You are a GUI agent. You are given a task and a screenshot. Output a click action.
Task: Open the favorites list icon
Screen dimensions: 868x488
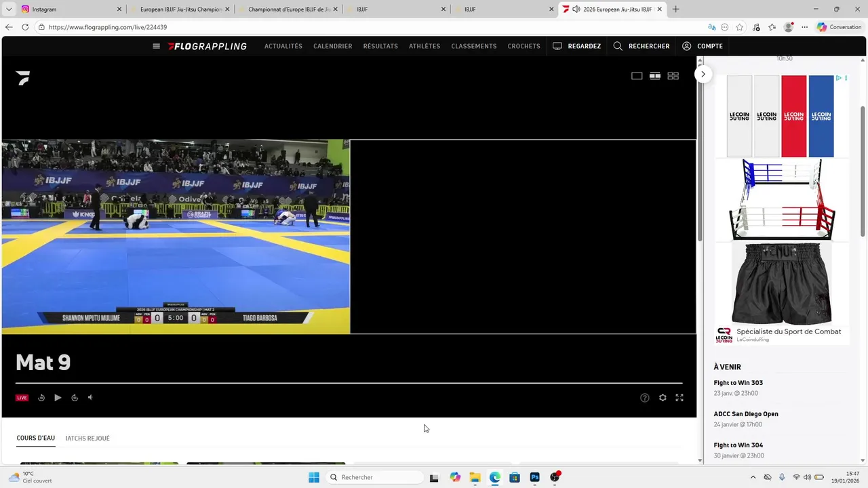click(x=772, y=27)
